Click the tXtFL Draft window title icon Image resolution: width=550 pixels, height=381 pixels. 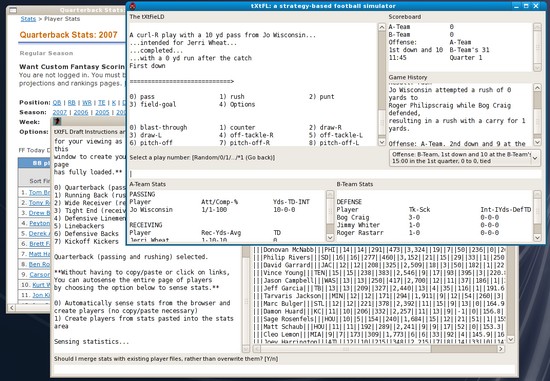point(57,121)
